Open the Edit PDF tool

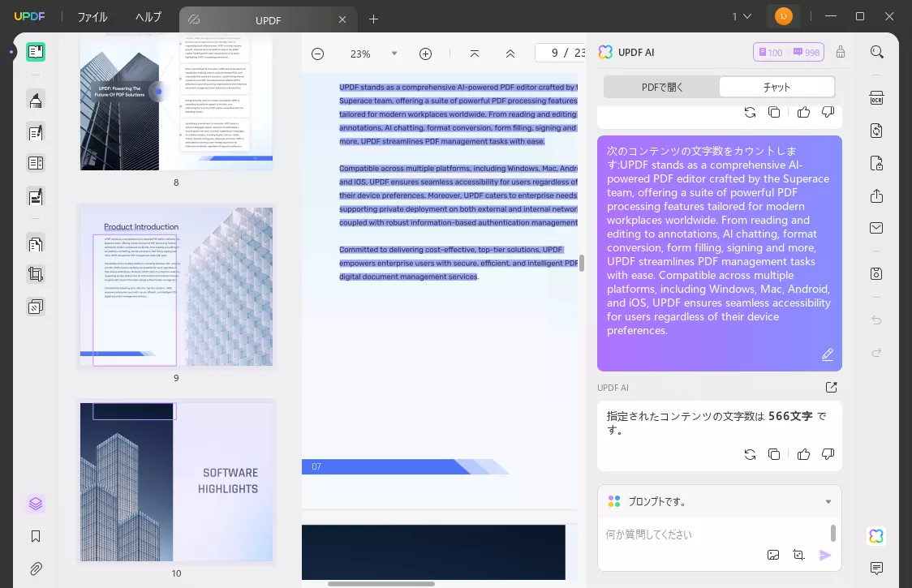tap(36, 132)
